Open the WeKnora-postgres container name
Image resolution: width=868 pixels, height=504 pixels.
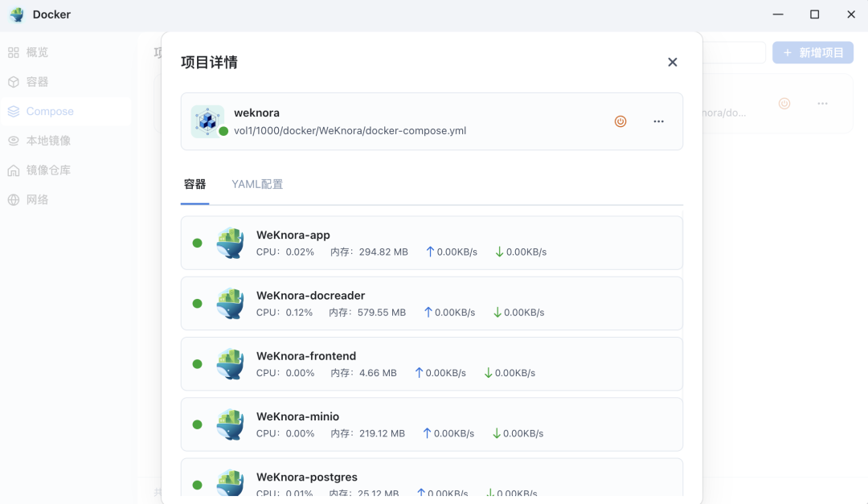pos(307,477)
